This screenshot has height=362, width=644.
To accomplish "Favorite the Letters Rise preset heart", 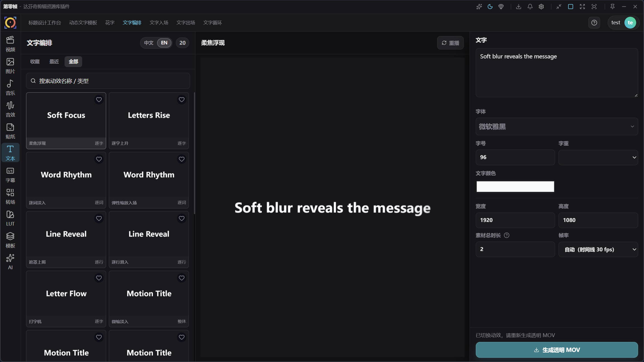I will pos(182,100).
